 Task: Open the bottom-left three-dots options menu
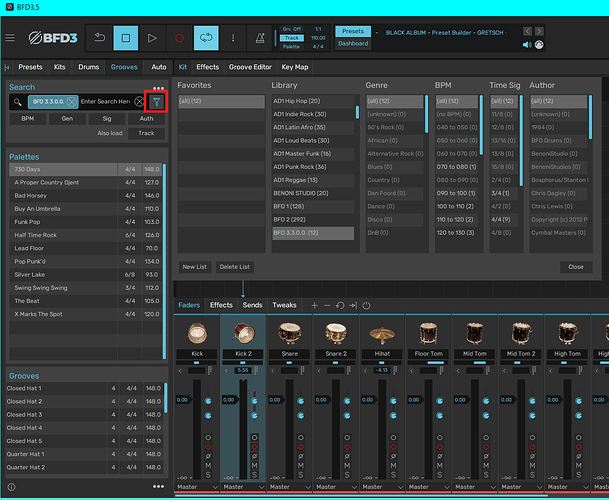(158, 486)
